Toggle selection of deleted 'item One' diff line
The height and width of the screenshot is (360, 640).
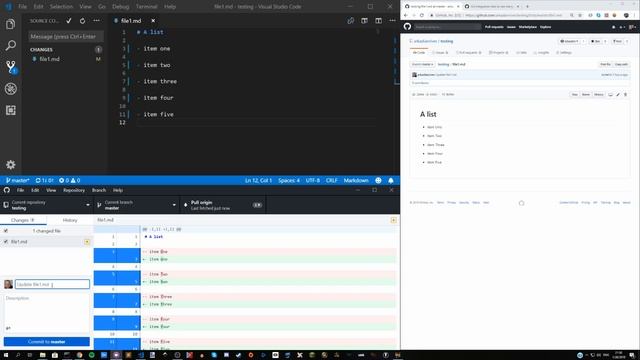[x=117, y=251]
